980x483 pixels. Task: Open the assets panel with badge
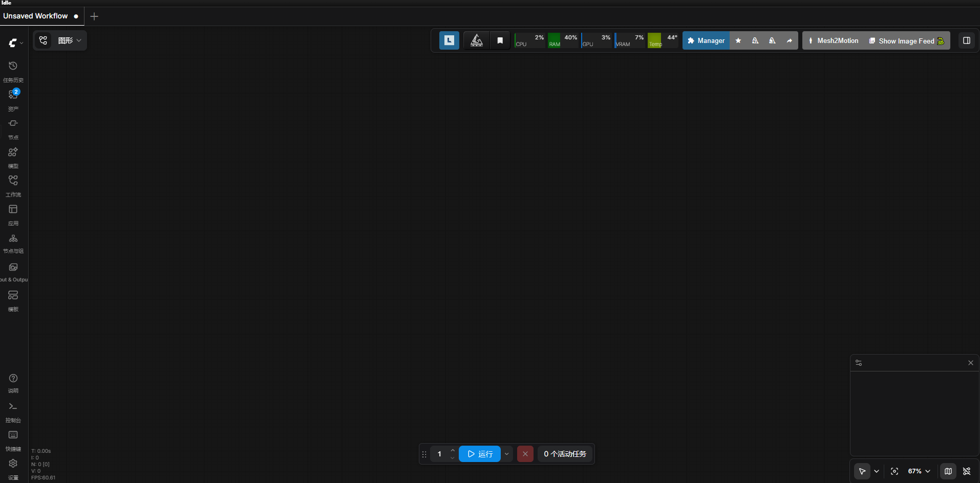[x=13, y=100]
